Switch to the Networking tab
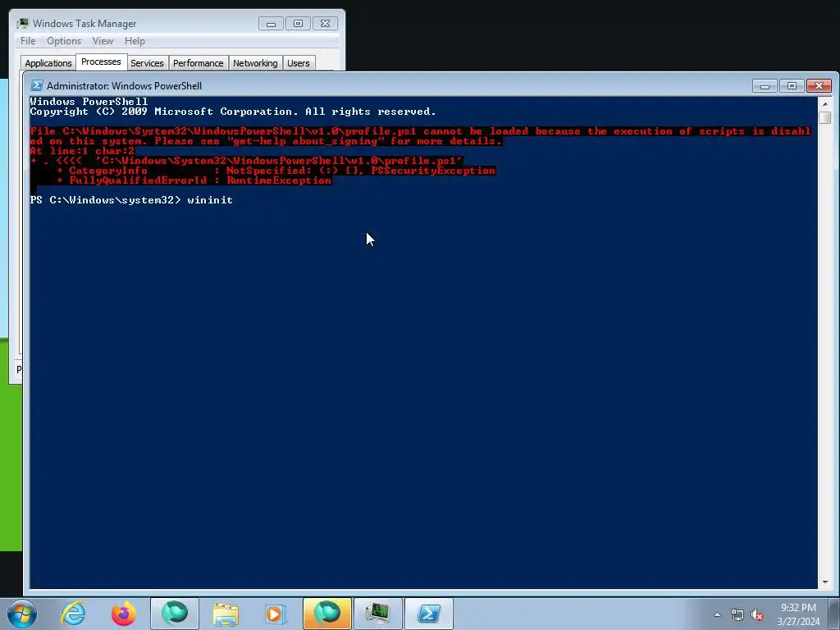 pos(256,63)
